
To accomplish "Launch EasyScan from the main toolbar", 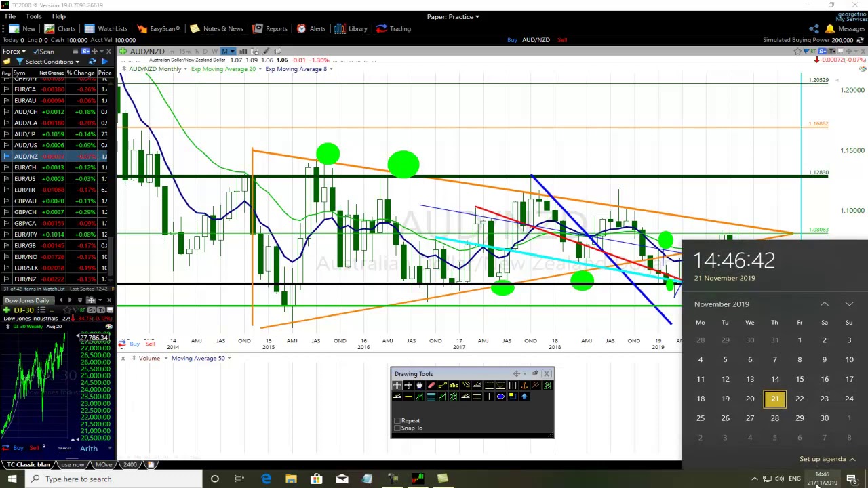I will pyautogui.click(x=159, y=28).
